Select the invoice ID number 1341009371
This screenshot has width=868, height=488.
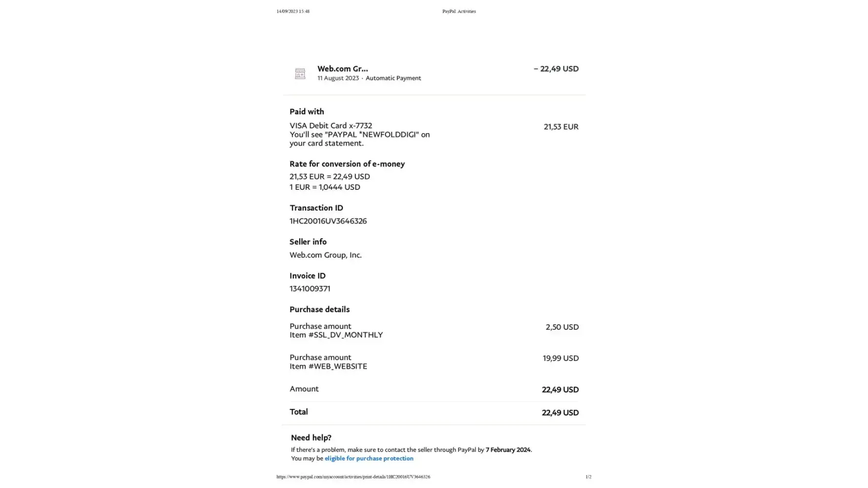pos(310,289)
